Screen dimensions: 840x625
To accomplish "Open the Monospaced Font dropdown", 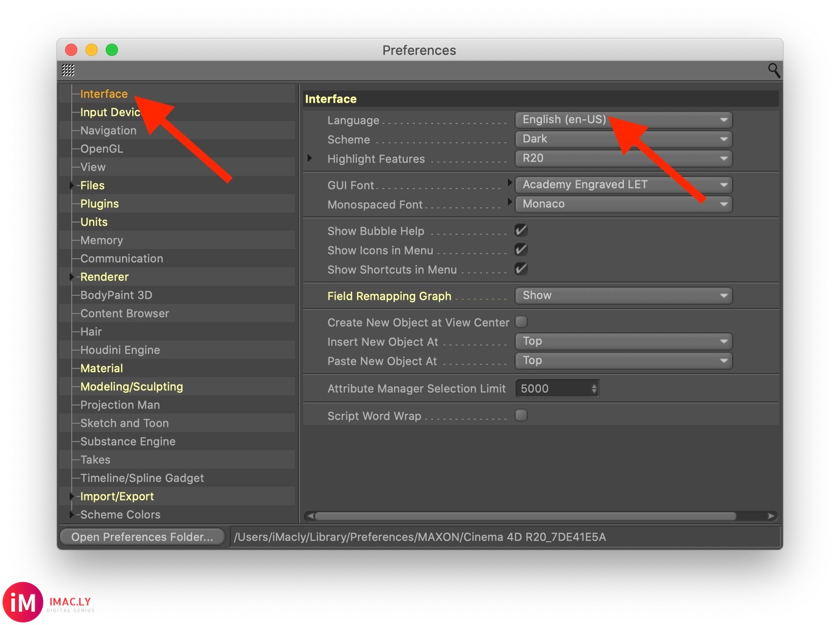I will (624, 204).
